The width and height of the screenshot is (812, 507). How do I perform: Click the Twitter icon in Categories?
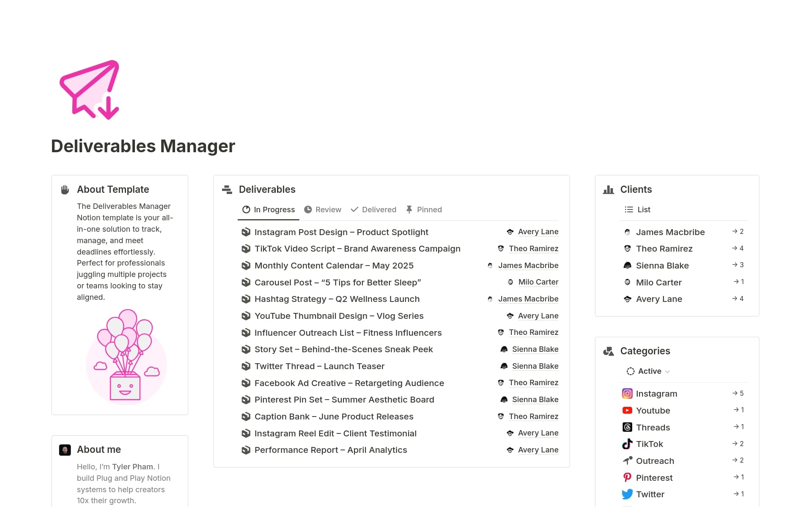click(627, 494)
